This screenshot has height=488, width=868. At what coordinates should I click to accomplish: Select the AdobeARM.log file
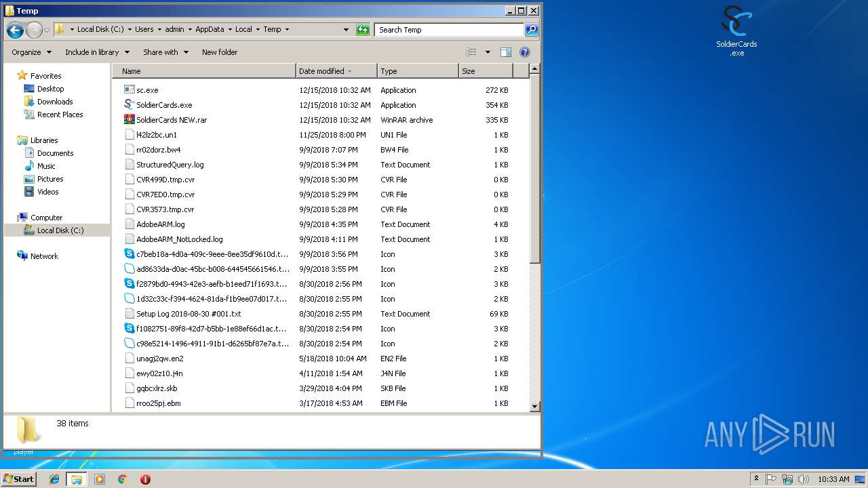click(x=160, y=224)
